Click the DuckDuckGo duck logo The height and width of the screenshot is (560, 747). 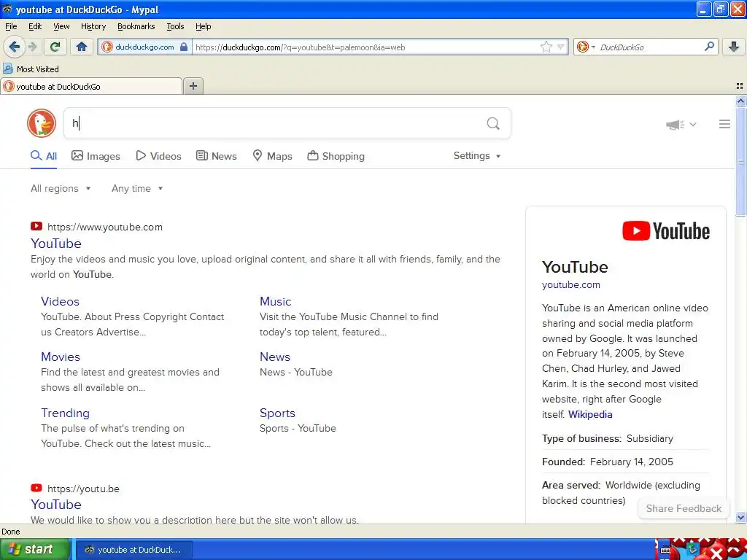pyautogui.click(x=42, y=123)
